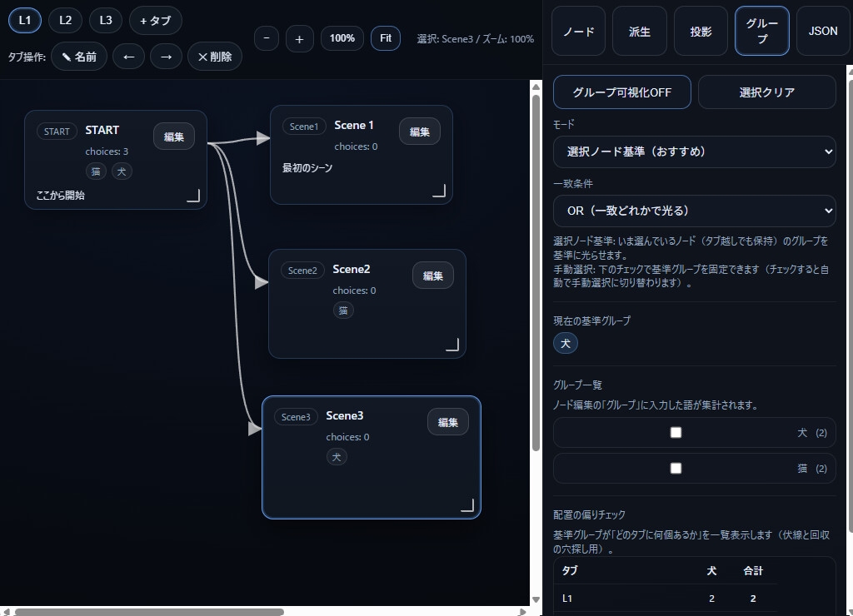Screen dimensions: 853x616
Task: Zoom in using the plus icon
Action: (299, 38)
